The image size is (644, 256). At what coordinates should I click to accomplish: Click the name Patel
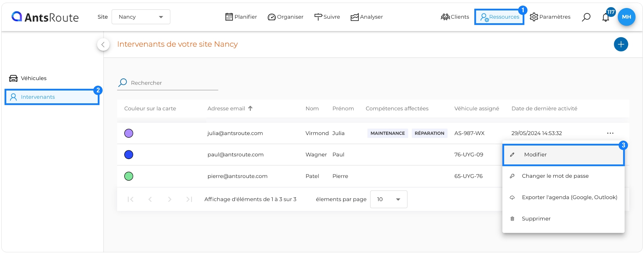[x=312, y=176]
